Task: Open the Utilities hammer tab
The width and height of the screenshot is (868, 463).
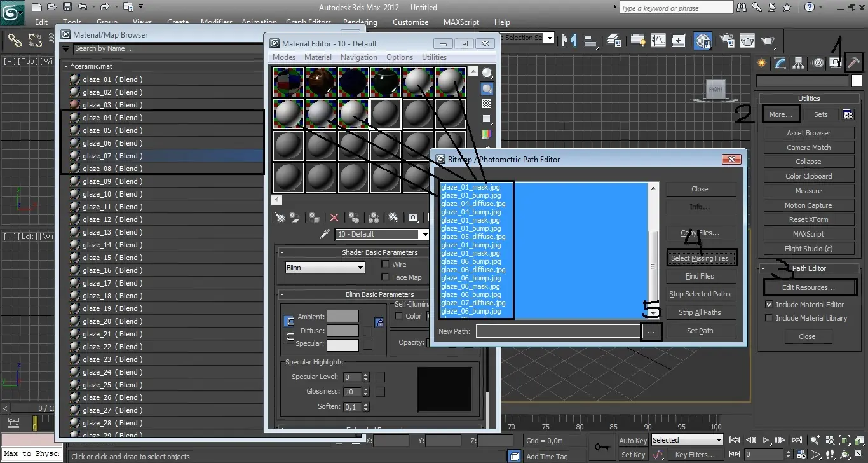Action: coord(855,63)
